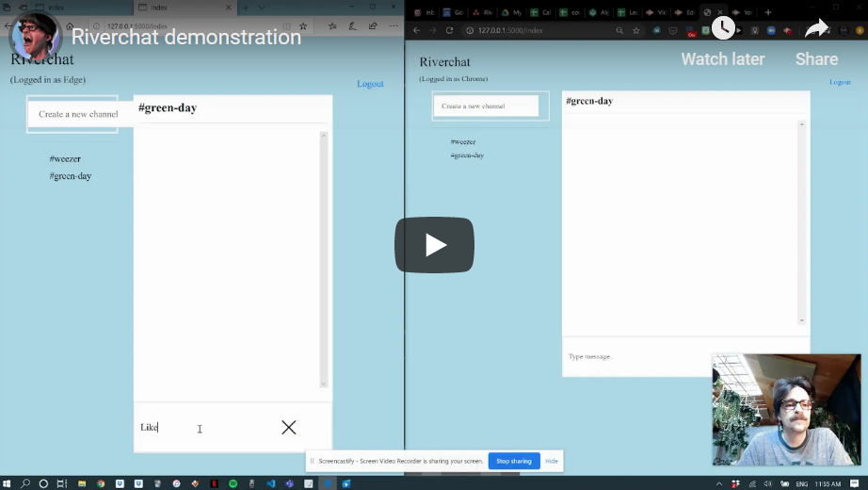Click Logout in the Chrome Riverchat page

(x=840, y=82)
